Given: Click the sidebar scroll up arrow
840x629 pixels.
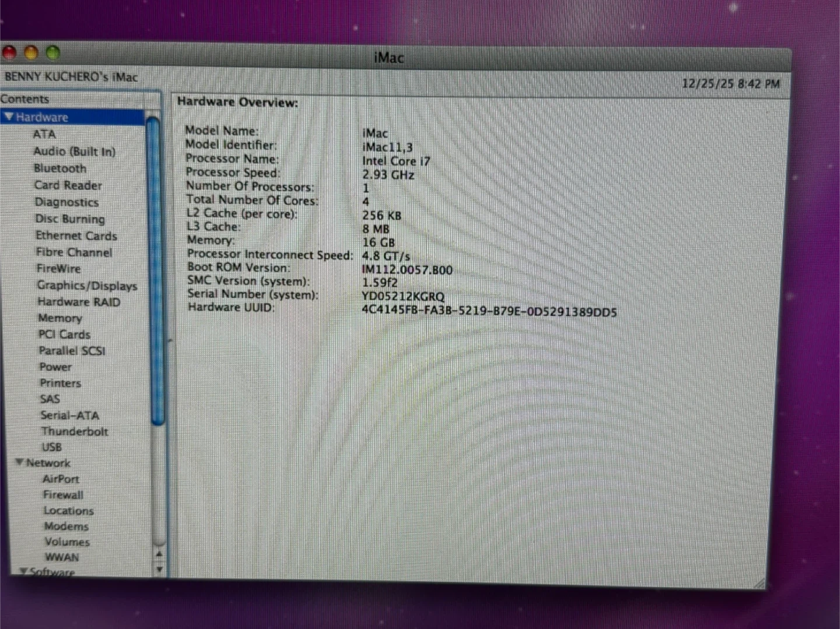Looking at the screenshot, I should tap(159, 554).
